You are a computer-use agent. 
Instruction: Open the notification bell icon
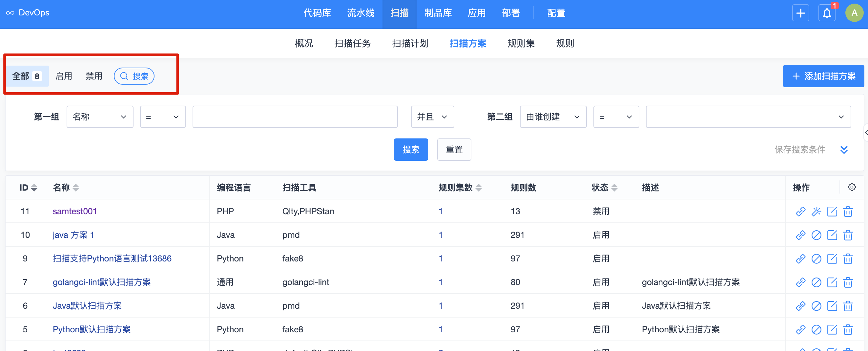coord(827,13)
